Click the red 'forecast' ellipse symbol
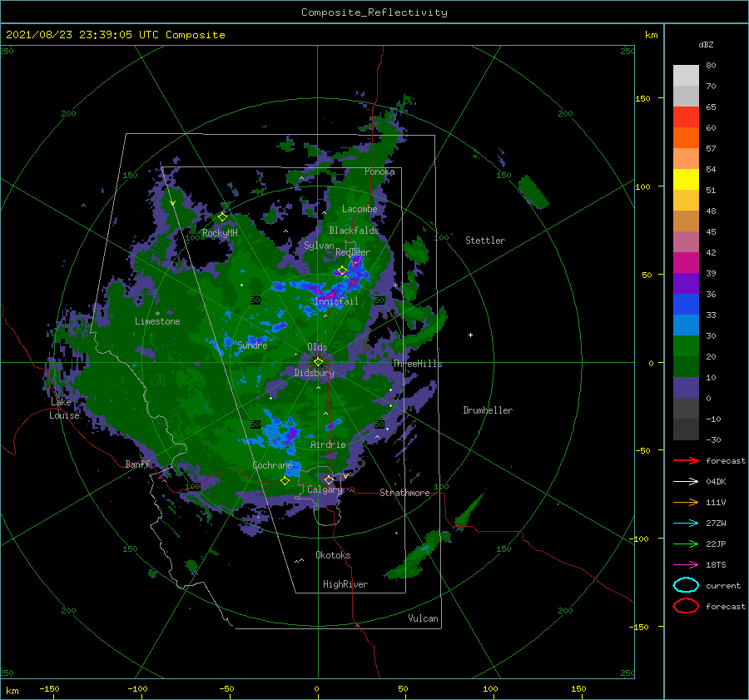The width and height of the screenshot is (749, 700). [686, 606]
